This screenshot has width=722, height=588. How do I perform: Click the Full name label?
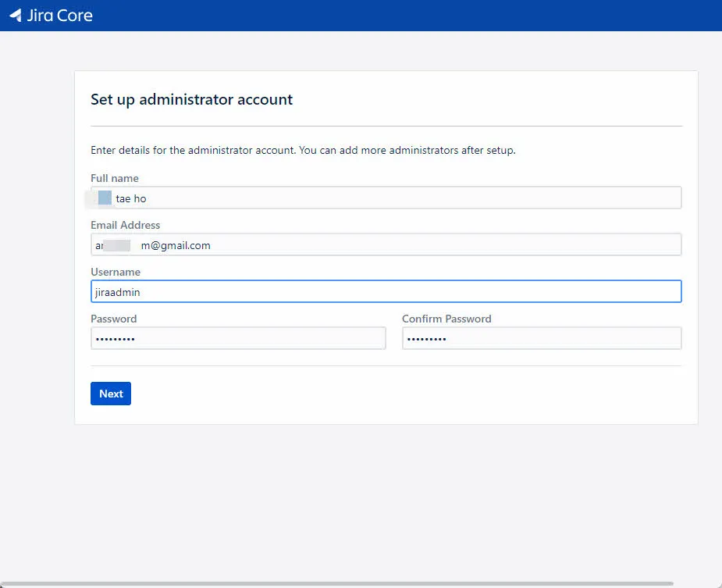point(115,178)
